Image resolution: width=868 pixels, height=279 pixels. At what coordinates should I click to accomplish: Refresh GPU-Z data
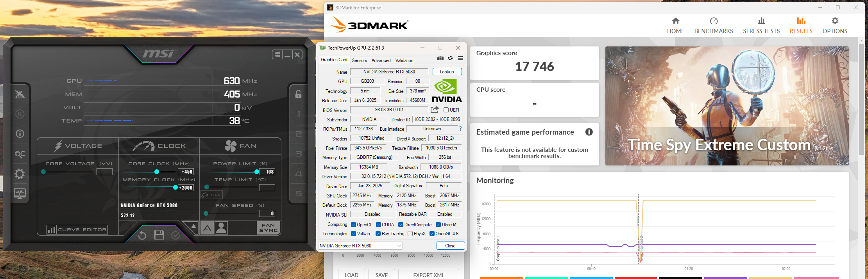click(x=451, y=58)
